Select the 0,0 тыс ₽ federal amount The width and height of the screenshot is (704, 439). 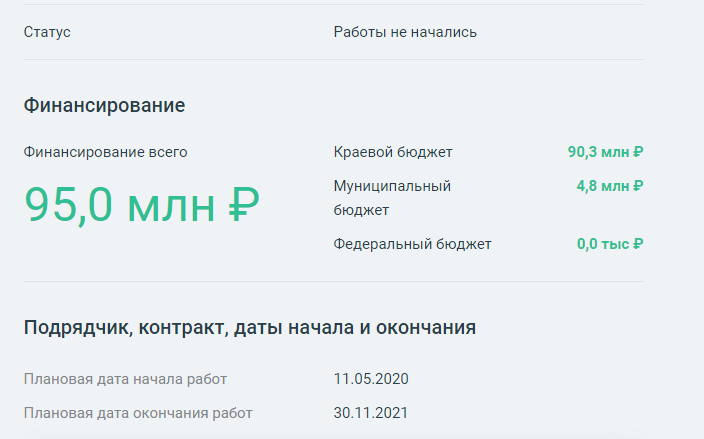tap(609, 244)
